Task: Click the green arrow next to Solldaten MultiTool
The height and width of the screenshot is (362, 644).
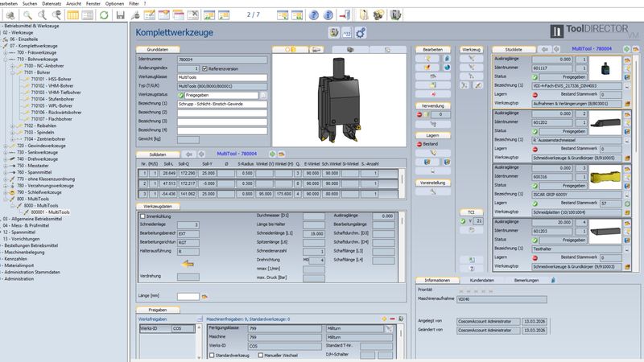Action: [x=272, y=154]
